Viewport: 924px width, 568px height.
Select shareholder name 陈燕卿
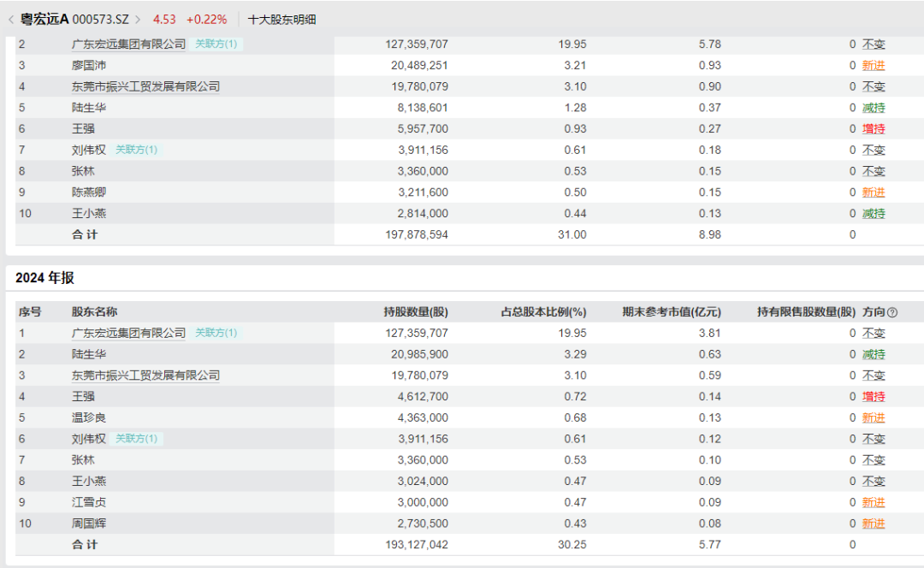(x=88, y=192)
